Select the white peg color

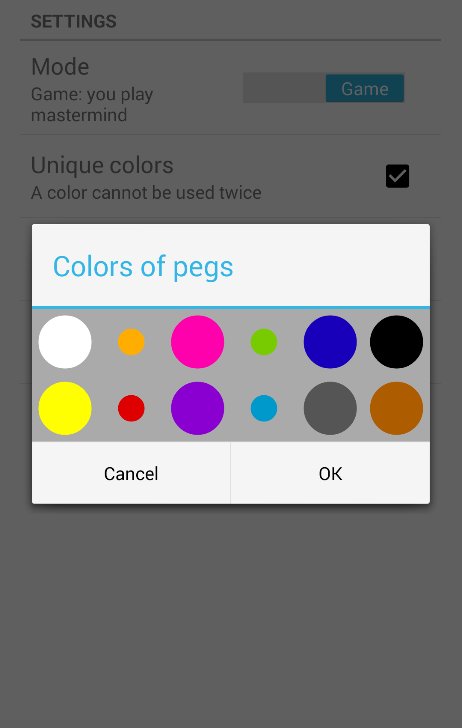point(65,342)
